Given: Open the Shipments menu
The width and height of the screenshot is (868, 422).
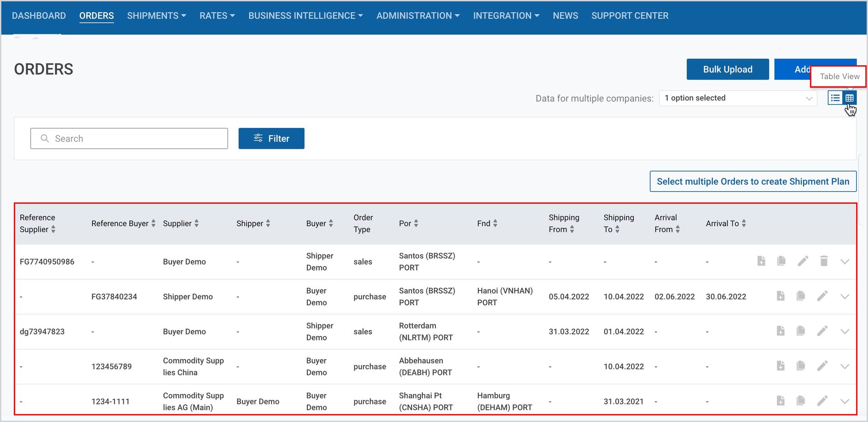Looking at the screenshot, I should 156,16.
